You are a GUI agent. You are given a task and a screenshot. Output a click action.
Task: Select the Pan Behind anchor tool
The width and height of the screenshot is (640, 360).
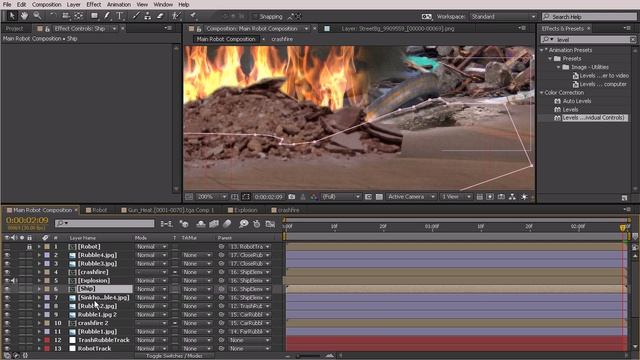78,16
